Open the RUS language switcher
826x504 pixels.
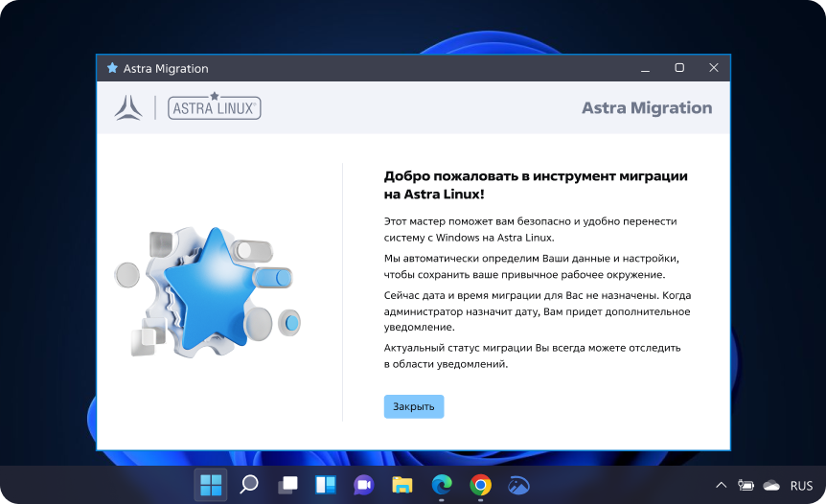pos(801,486)
